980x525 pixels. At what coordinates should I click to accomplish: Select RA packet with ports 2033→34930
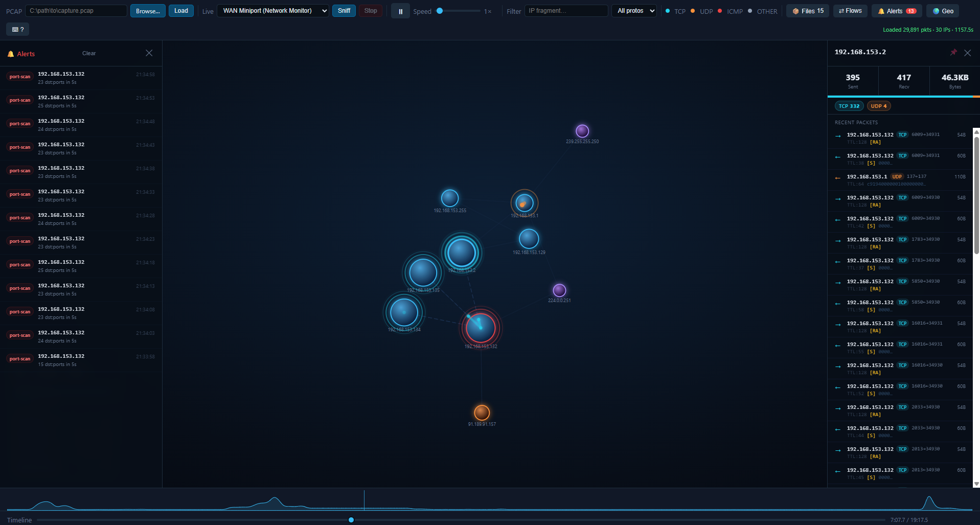[900, 410]
